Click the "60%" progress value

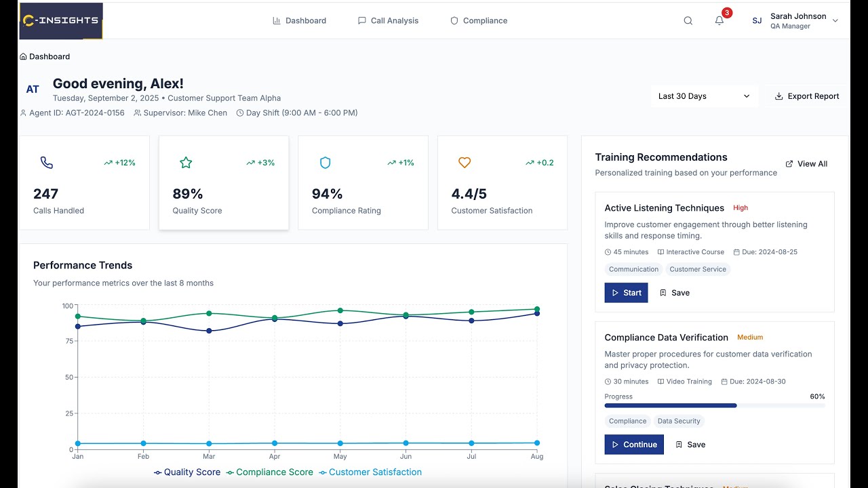coord(817,396)
